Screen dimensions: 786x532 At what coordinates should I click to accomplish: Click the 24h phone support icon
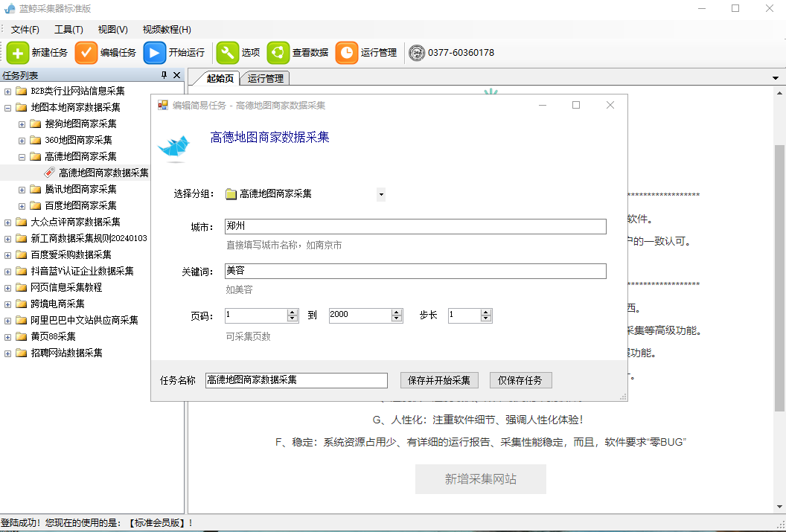coord(417,53)
